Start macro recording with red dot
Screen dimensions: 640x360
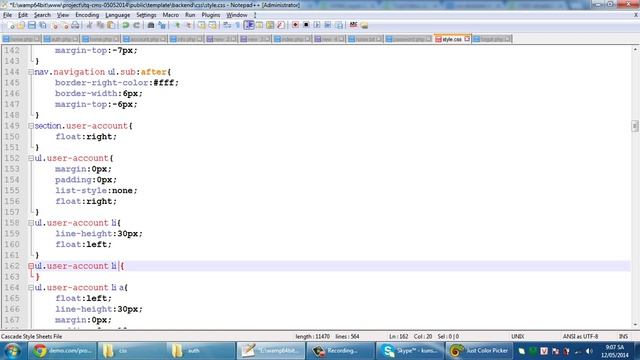(295, 25)
